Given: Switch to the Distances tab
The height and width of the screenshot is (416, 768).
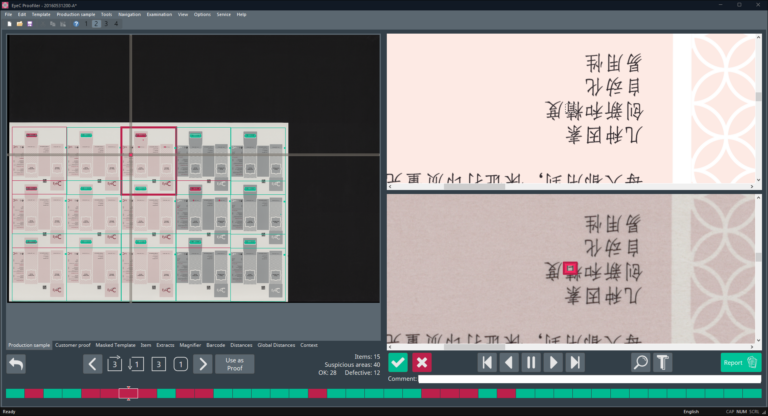Looking at the screenshot, I should [x=241, y=345].
